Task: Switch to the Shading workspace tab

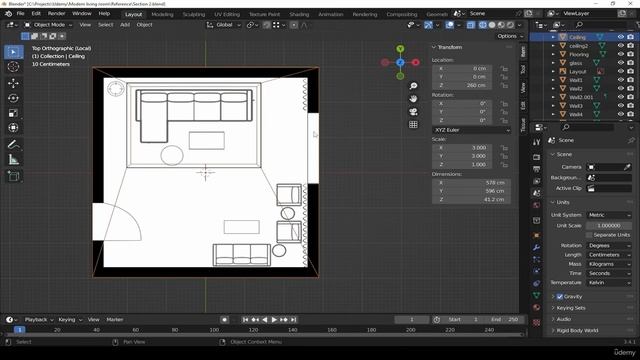Action: click(x=299, y=14)
